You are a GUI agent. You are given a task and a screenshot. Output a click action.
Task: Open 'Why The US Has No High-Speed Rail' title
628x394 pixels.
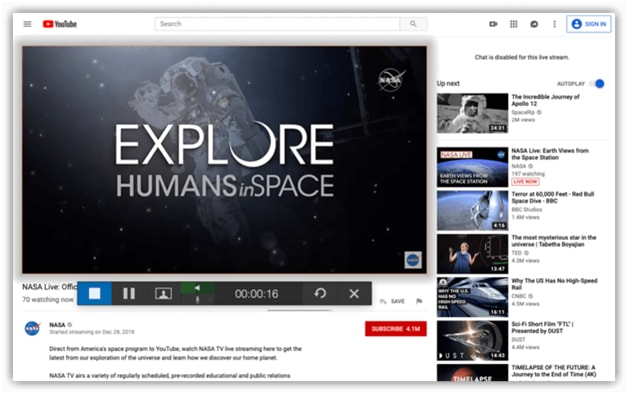coord(554,284)
